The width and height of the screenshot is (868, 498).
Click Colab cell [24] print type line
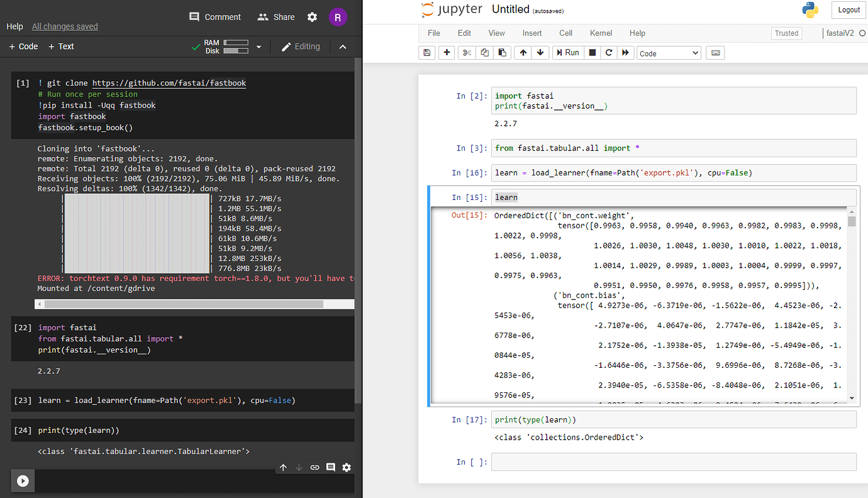(79, 431)
